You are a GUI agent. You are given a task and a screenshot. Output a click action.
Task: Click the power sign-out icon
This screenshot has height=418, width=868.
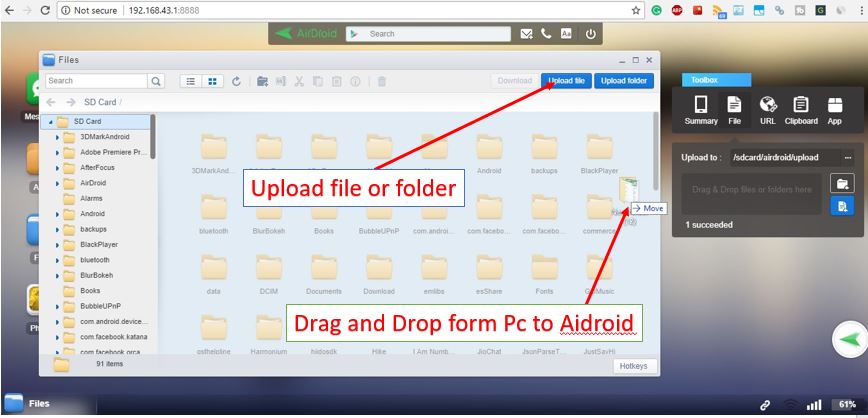(x=591, y=34)
